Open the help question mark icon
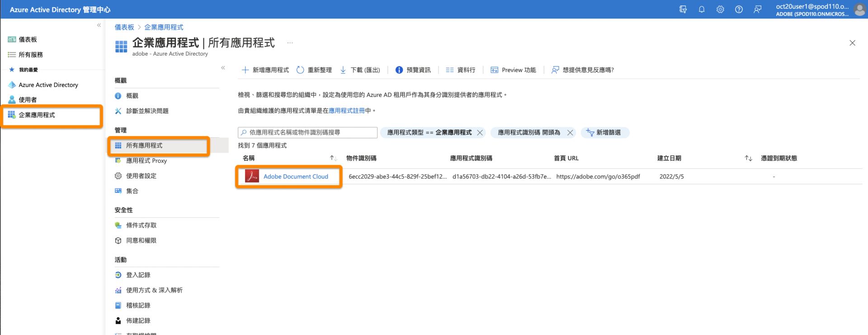The image size is (868, 335). [x=739, y=9]
